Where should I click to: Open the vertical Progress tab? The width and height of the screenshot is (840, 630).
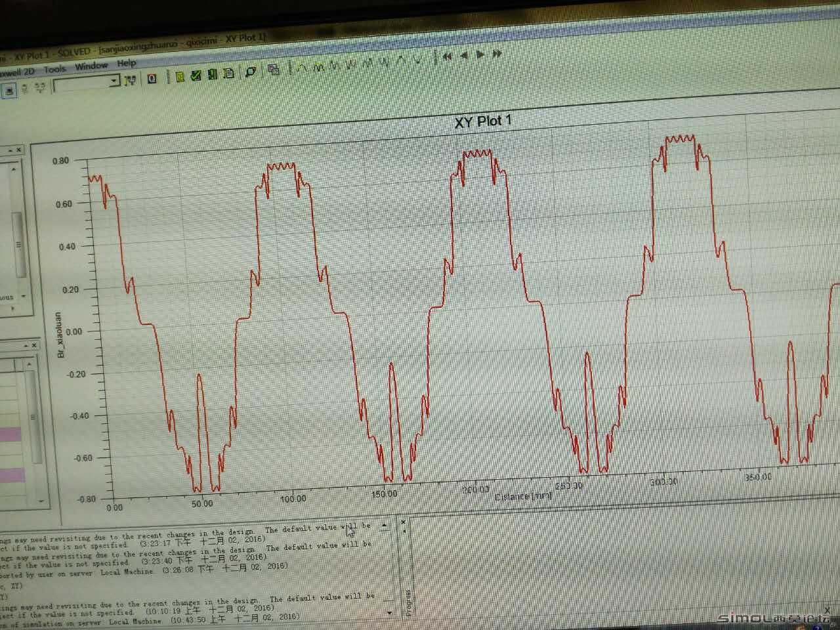coord(408,602)
